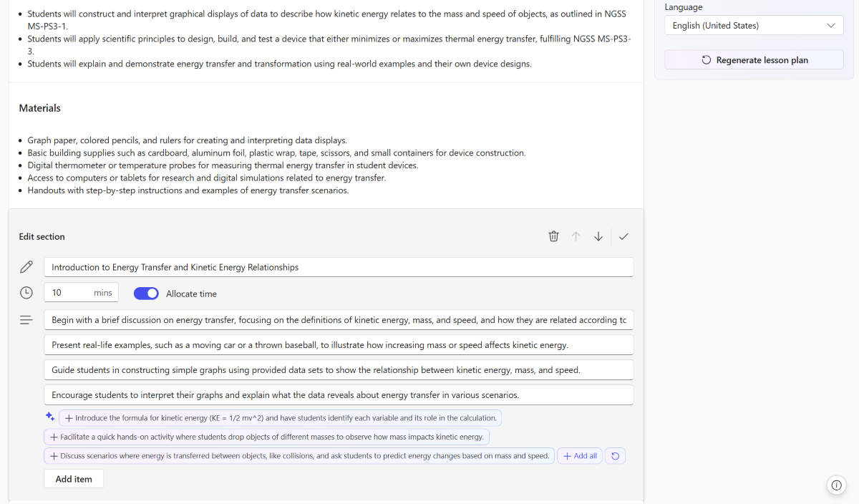Click the 'Students will explain and demonstrate' objective

(279, 64)
